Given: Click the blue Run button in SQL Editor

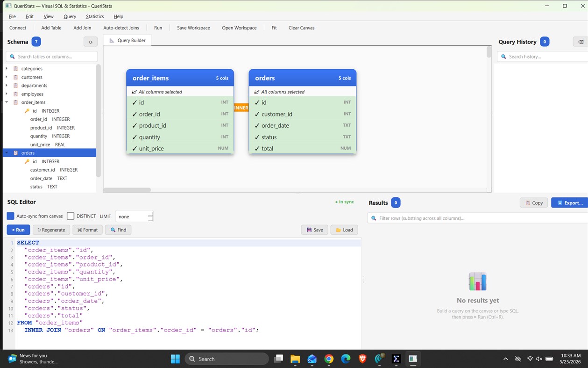Looking at the screenshot, I should click(x=18, y=230).
